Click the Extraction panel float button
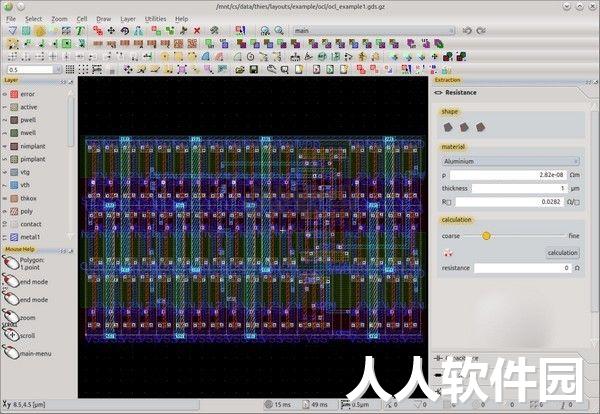The width and height of the screenshot is (600, 414). point(589,81)
